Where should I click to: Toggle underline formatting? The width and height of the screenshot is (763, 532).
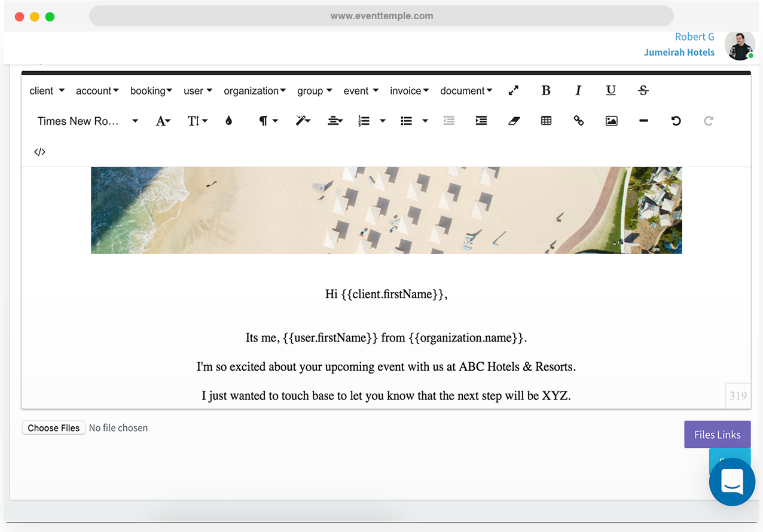click(x=611, y=90)
